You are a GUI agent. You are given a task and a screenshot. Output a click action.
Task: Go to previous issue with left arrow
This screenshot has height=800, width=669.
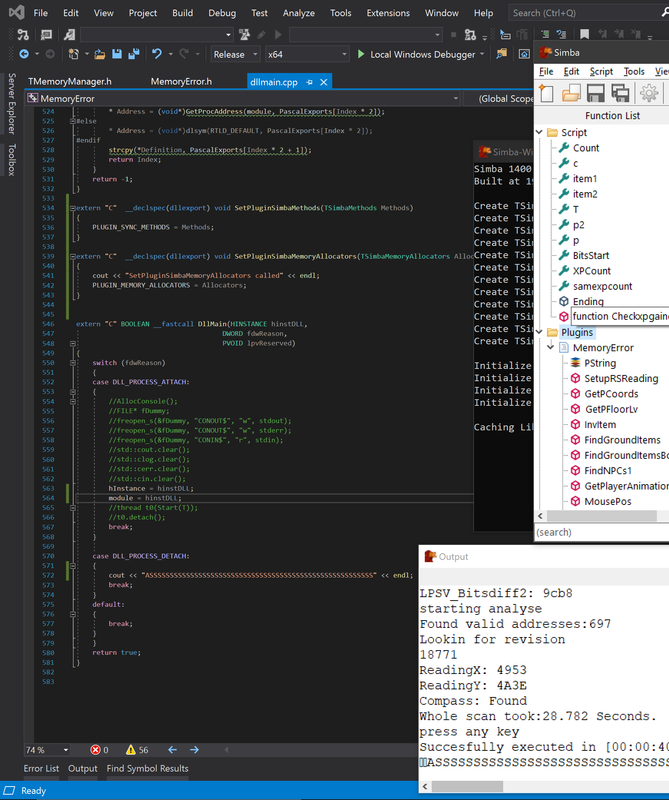tap(172, 749)
